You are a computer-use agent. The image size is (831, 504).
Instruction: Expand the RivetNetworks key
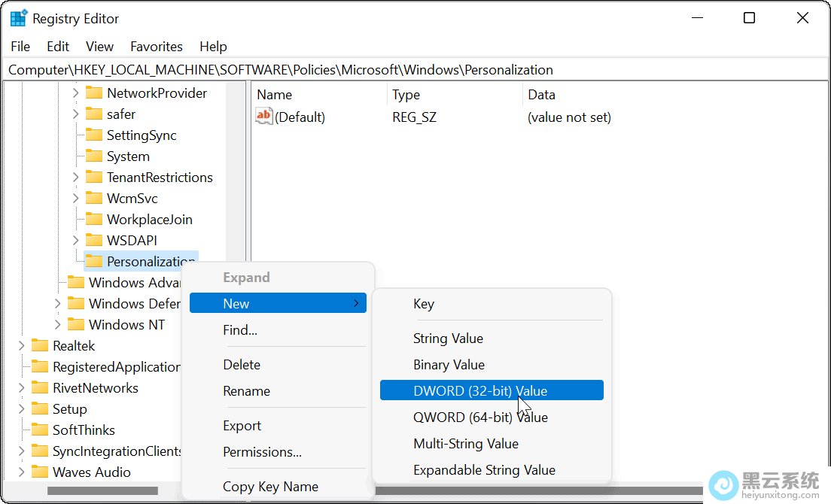coord(22,388)
